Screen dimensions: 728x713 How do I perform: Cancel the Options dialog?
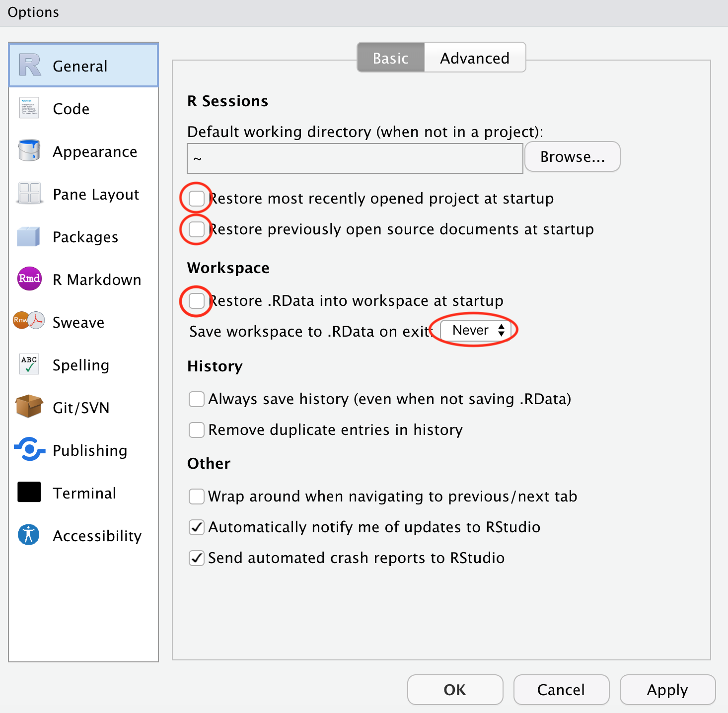click(561, 690)
